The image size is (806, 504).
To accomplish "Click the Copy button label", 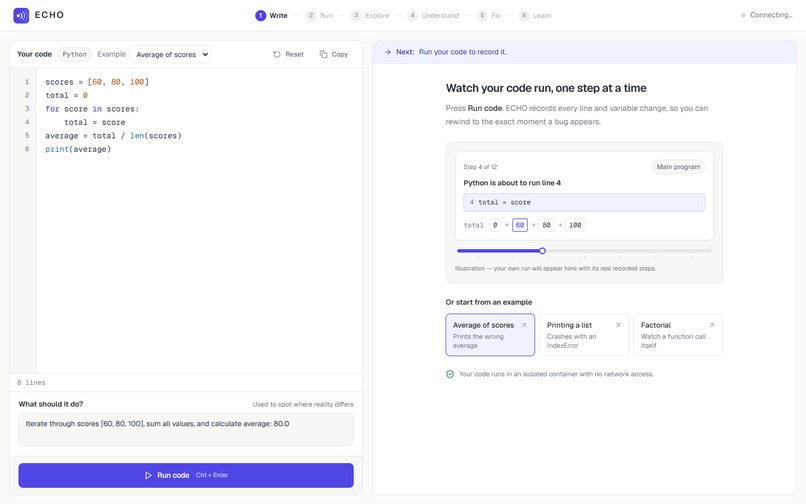I will (339, 54).
